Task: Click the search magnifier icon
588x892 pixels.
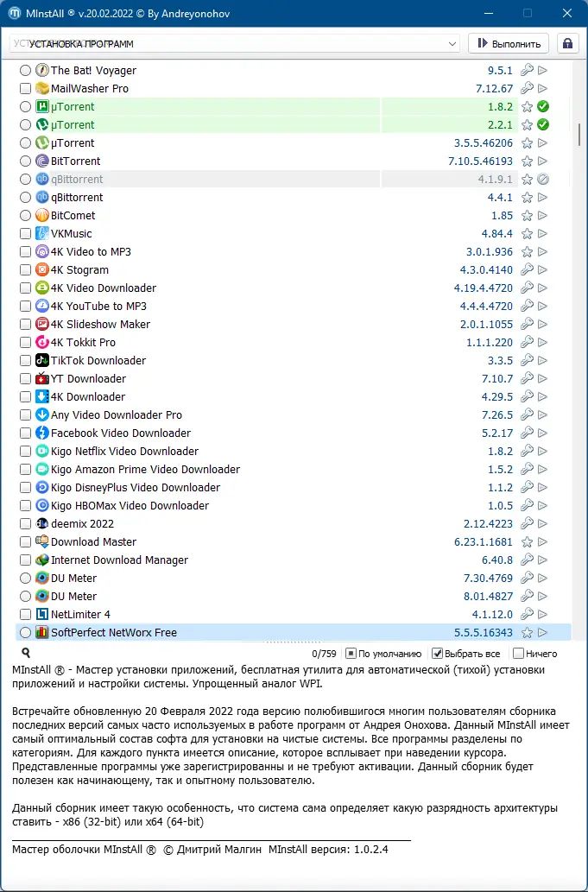Action: pyautogui.click(x=26, y=653)
